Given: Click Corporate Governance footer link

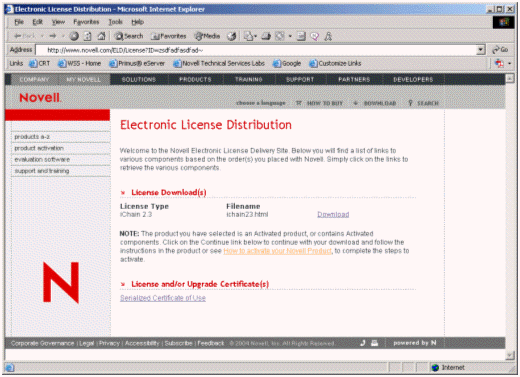Looking at the screenshot, I should click(x=42, y=343).
